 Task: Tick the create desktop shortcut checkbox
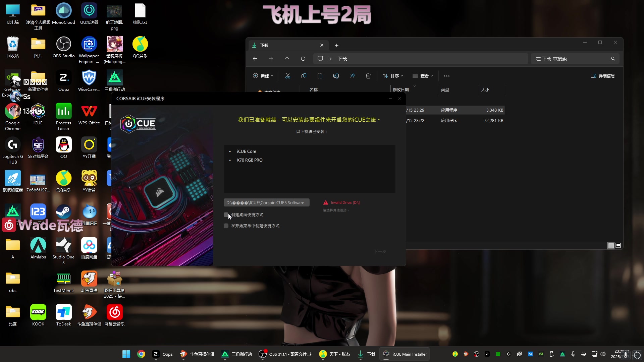click(x=226, y=215)
